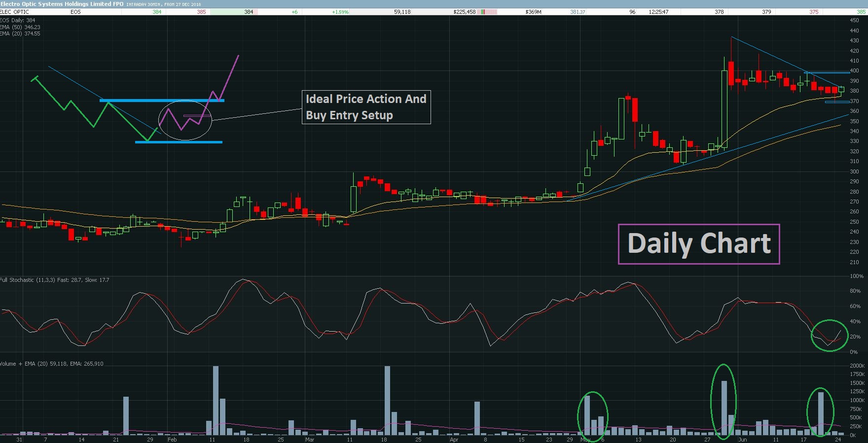This screenshot has height=443, width=868.
Task: Click the '$369M' market cap cell
Action: click(x=533, y=12)
